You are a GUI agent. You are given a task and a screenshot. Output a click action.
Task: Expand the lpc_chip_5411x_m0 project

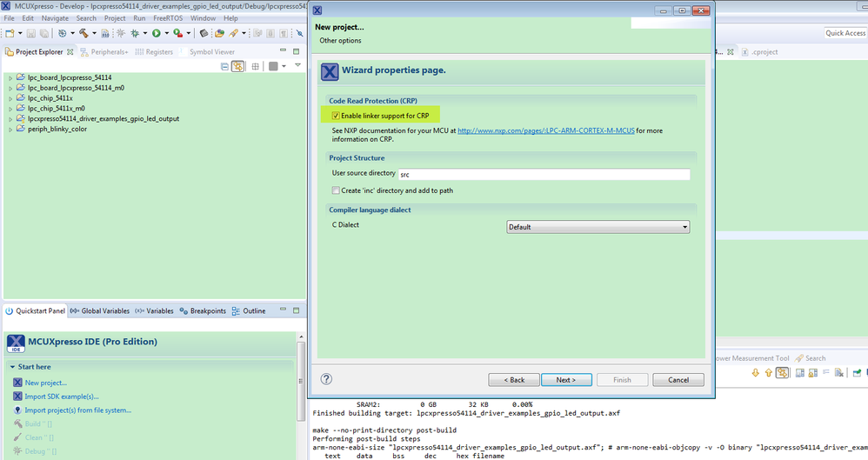(10, 109)
